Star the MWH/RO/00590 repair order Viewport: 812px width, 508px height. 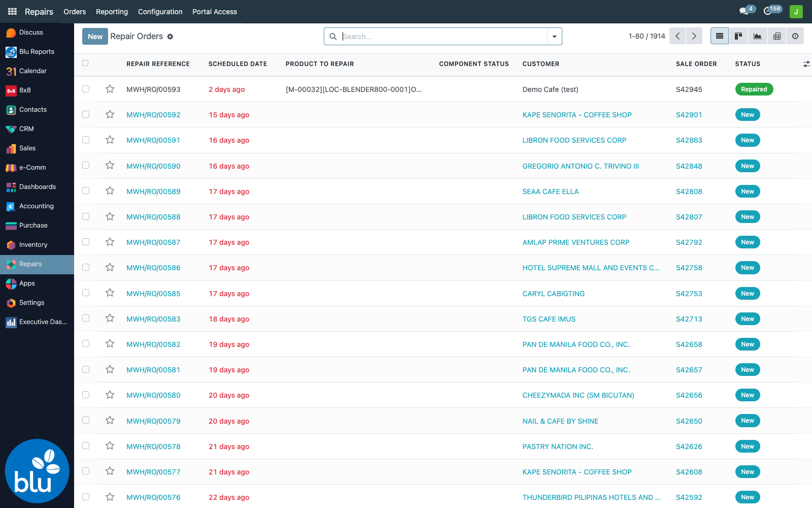tap(110, 166)
